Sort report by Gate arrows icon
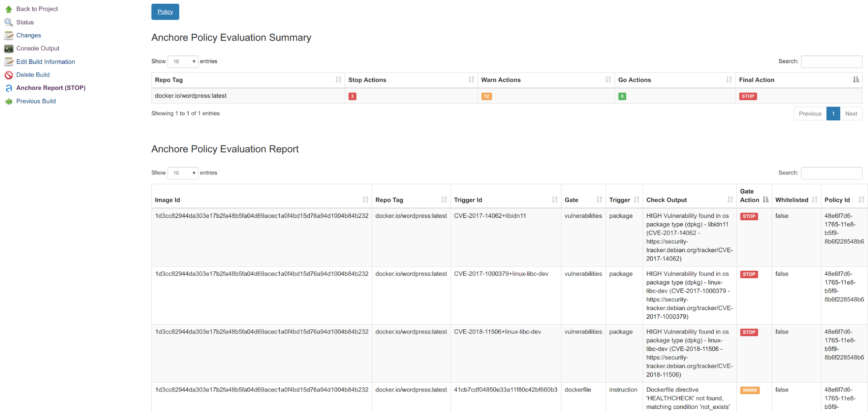Screen dimensions: 868x412 tap(599, 200)
